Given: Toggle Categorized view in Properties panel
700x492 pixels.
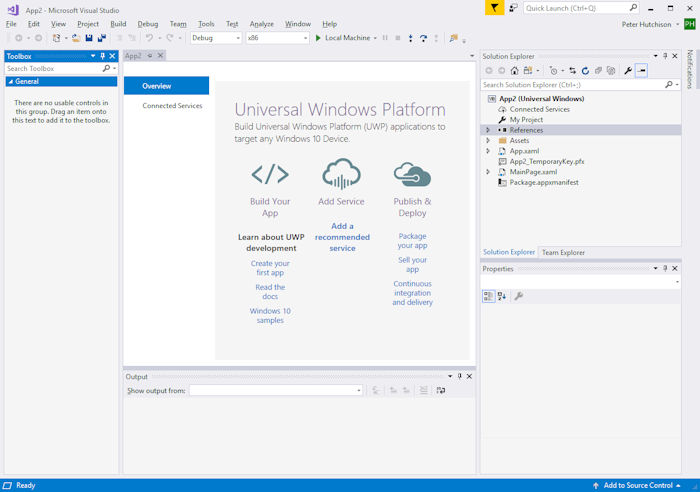Looking at the screenshot, I should pyautogui.click(x=489, y=296).
